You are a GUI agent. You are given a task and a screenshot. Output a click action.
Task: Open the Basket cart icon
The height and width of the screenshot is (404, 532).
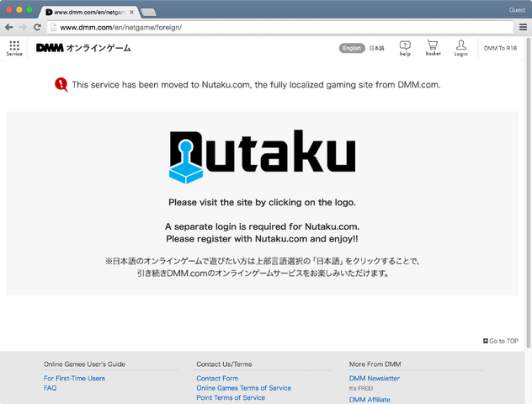pos(433,48)
